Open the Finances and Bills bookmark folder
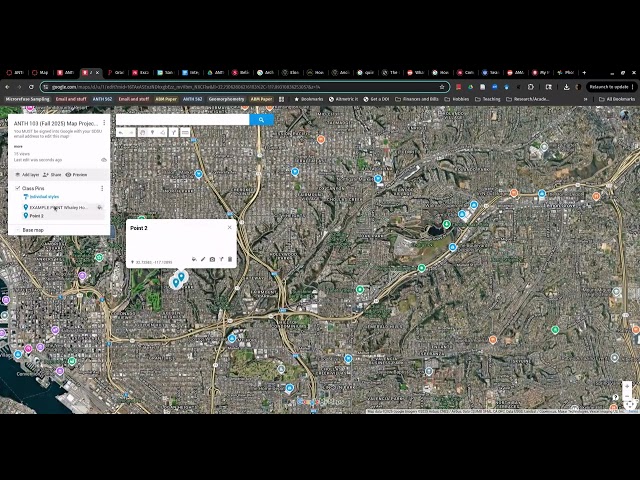This screenshot has height=480, width=640. 417,99
